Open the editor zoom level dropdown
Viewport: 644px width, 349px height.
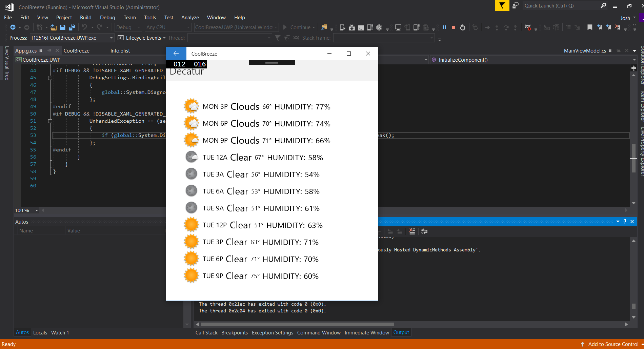coord(37,210)
